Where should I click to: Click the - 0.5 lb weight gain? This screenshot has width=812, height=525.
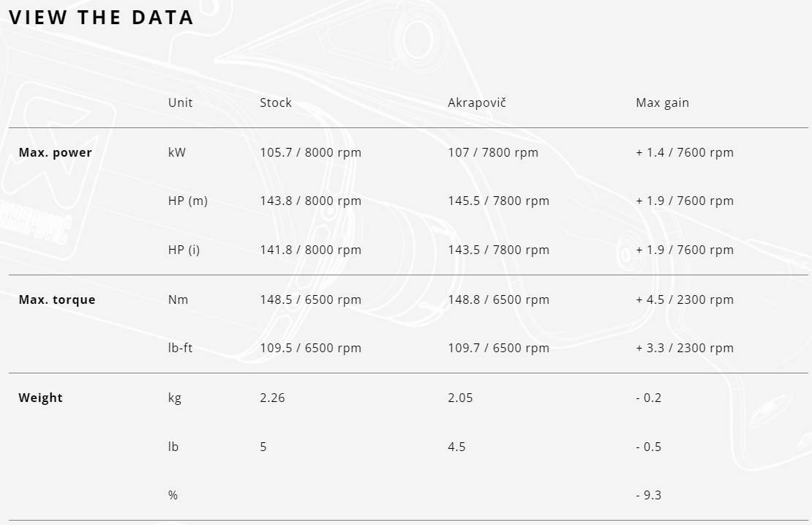click(648, 447)
